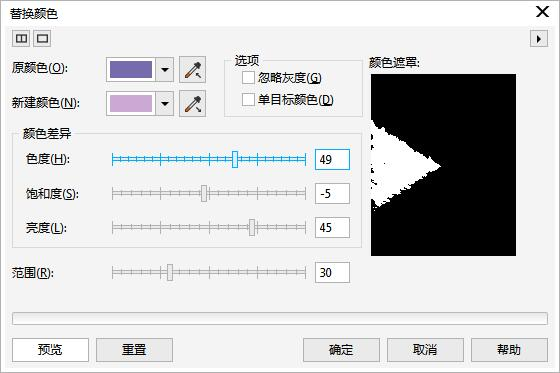Enable the 忽略灰度(G) checkbox
This screenshot has width=560, height=373.
click(x=248, y=78)
